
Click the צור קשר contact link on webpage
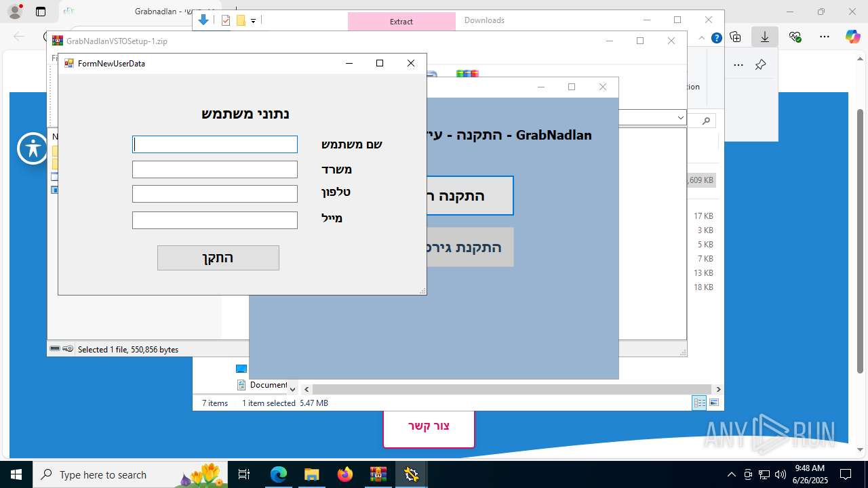[429, 426]
